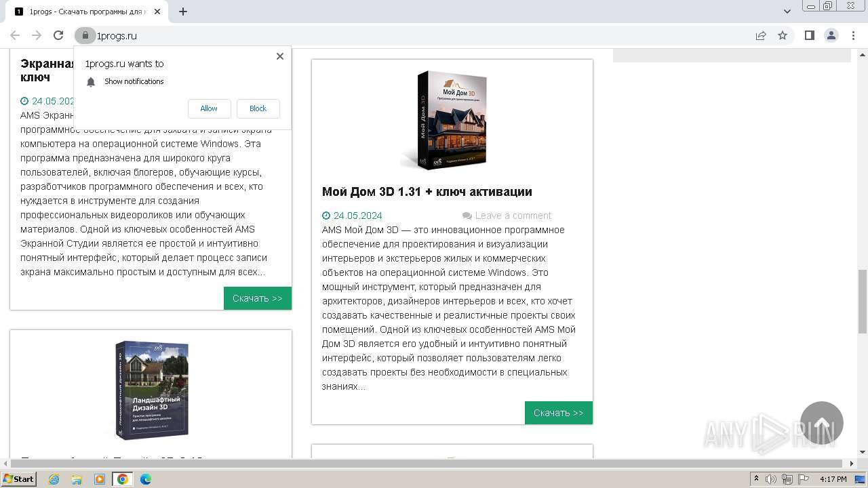The width and height of the screenshot is (868, 488).
Task: Click the comment bubble icon
Action: coord(467,216)
